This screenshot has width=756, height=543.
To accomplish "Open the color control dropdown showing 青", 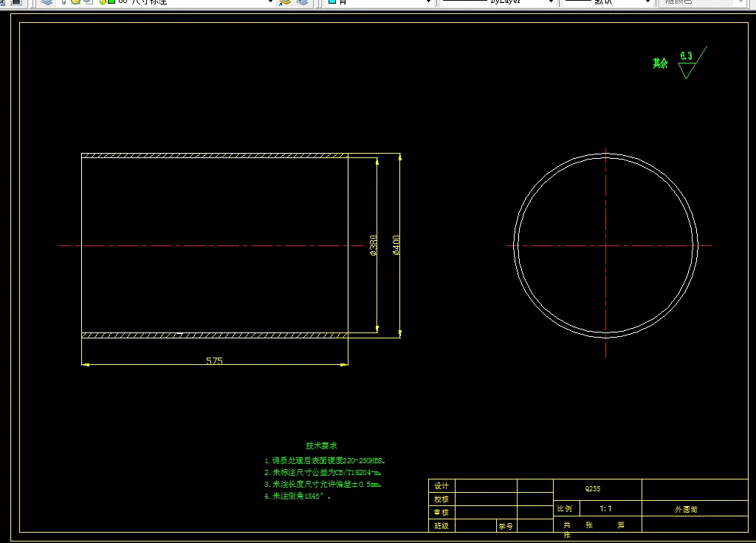I will click(x=379, y=2).
